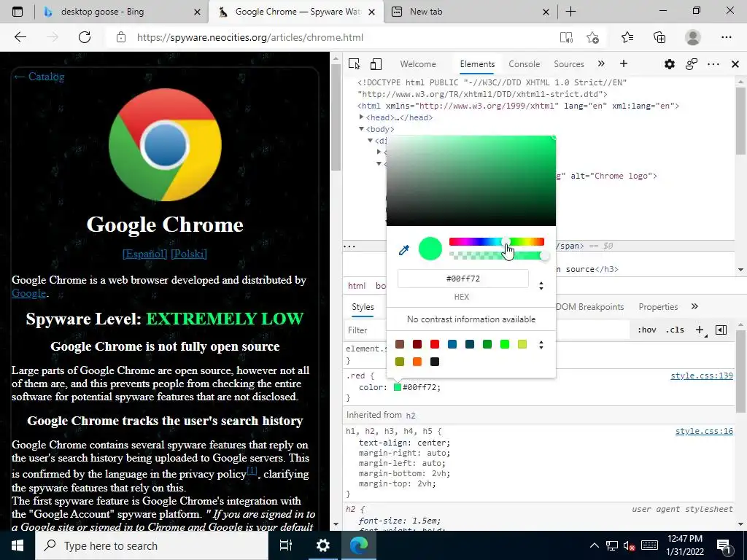
Task: Open the Favorites list
Action: click(627, 37)
